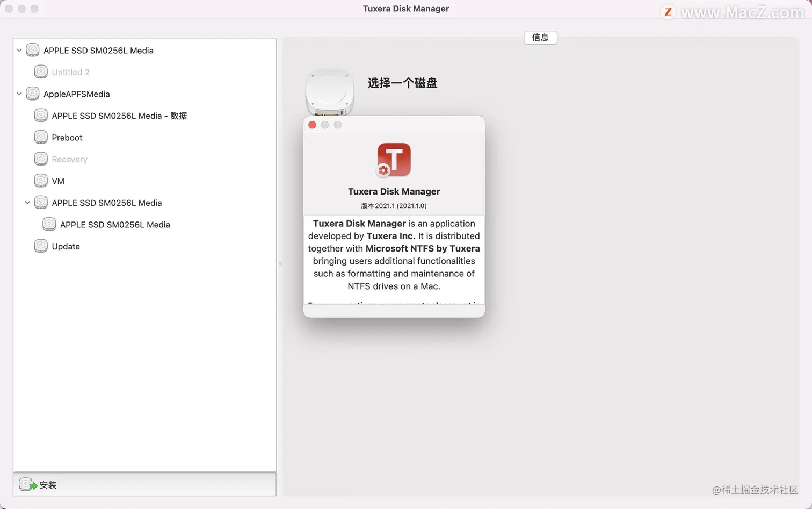This screenshot has height=509, width=812.
Task: Select the Recovery volume
Action: click(69, 159)
